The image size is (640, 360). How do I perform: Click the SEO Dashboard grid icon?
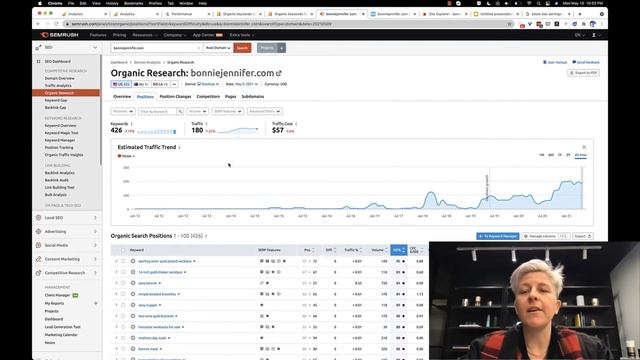pyautogui.click(x=38, y=61)
